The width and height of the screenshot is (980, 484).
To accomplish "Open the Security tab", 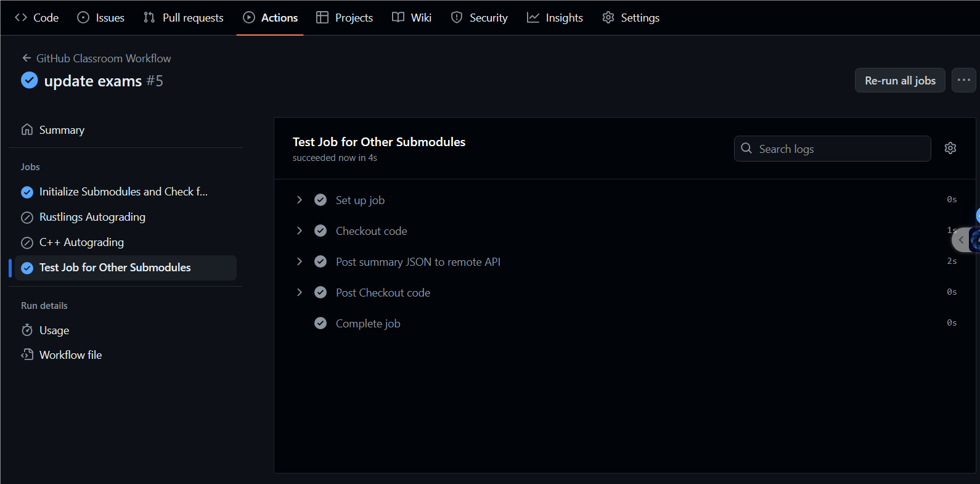I will 480,18.
